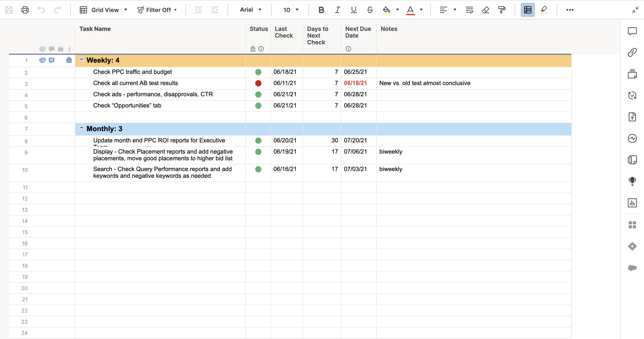
Task: Click the Salesforce cloud icon in sidebar
Action: pos(632,268)
